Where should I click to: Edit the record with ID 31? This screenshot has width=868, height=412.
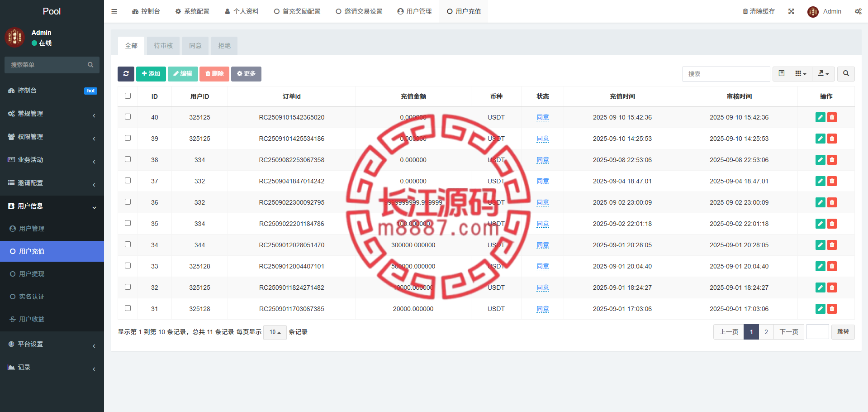point(821,309)
